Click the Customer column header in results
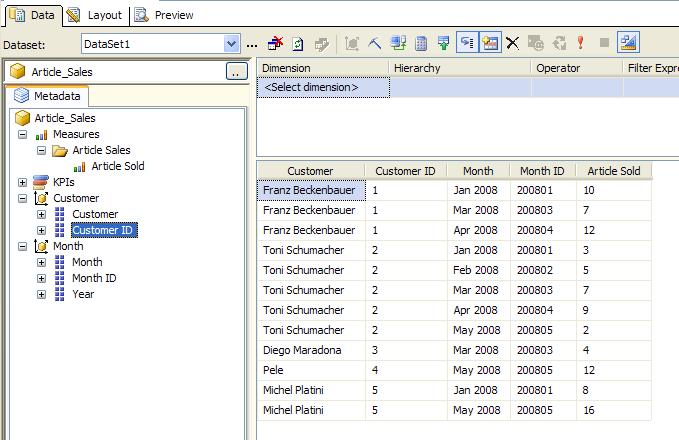 coord(310,171)
